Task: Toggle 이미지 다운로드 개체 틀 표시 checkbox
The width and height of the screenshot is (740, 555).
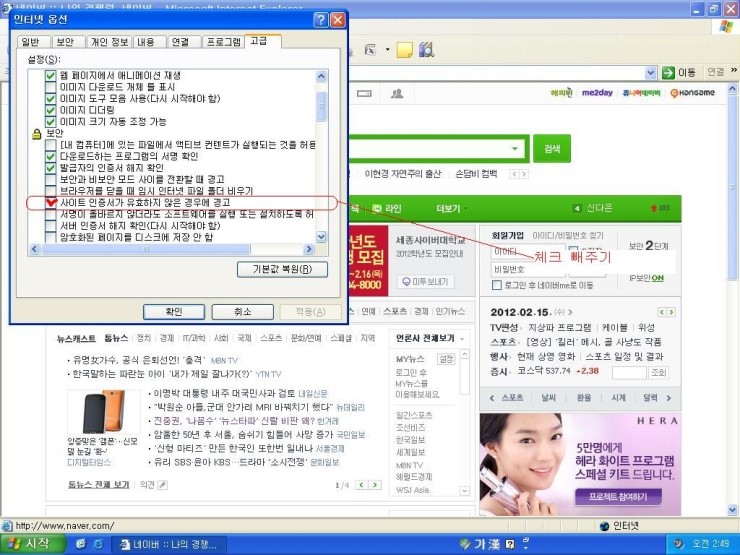Action: pyautogui.click(x=50, y=87)
